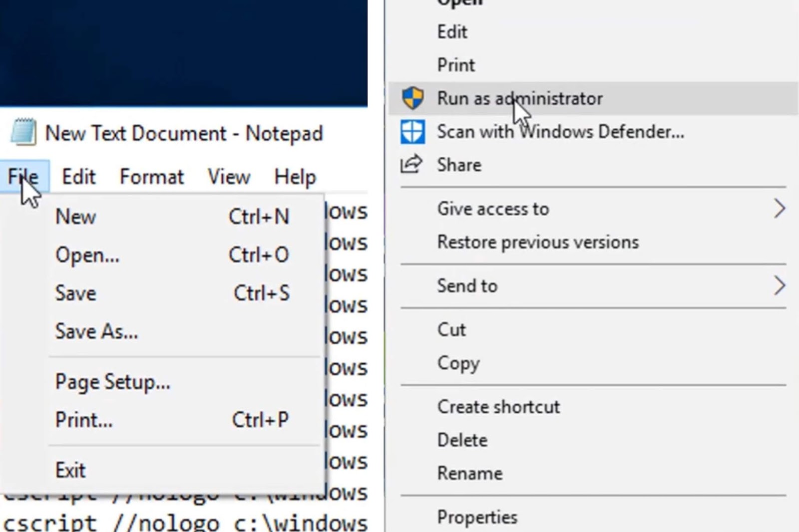The image size is (799, 532).
Task: Open Page Setup... from the File menu
Action: tap(172, 382)
